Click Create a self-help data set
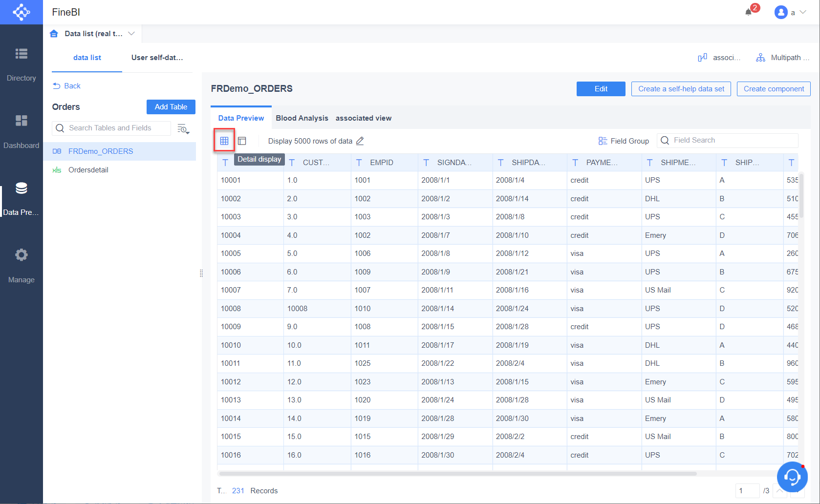 pos(681,89)
